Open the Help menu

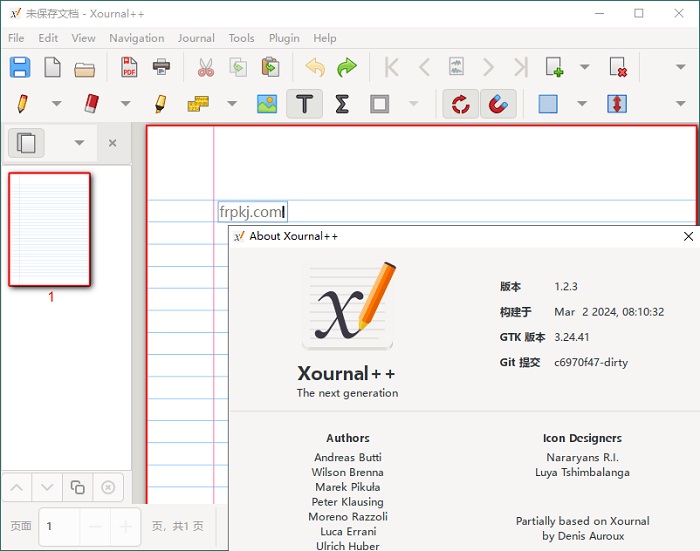[325, 38]
